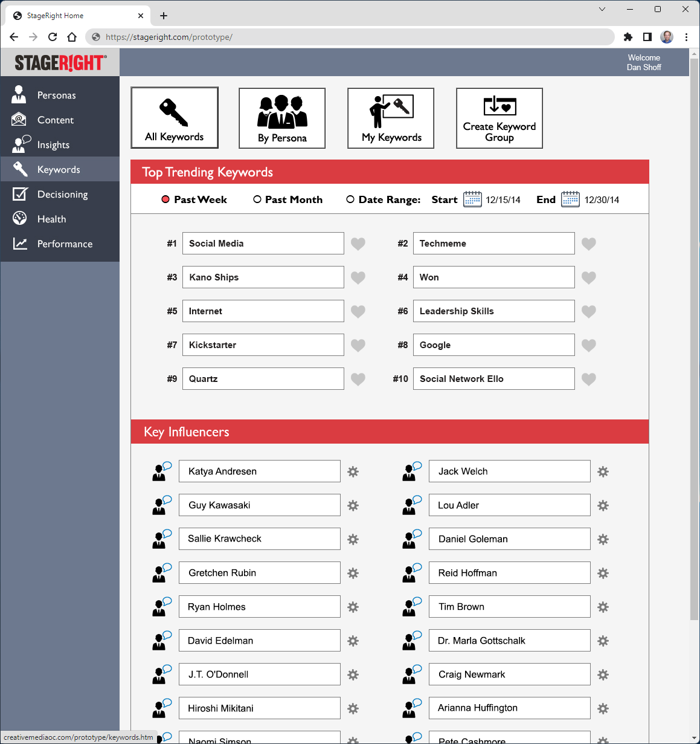The image size is (700, 744).
Task: Click the Social Media keyword field
Action: [x=263, y=244]
